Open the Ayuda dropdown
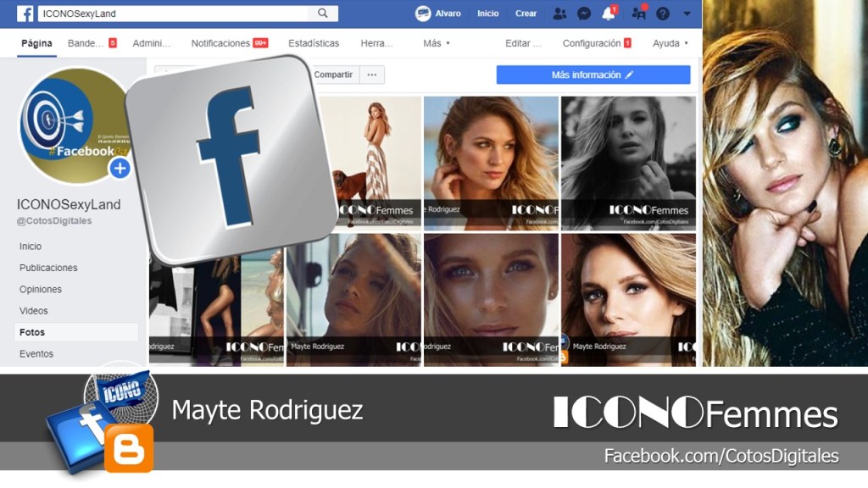This screenshot has width=868, height=488. click(670, 43)
